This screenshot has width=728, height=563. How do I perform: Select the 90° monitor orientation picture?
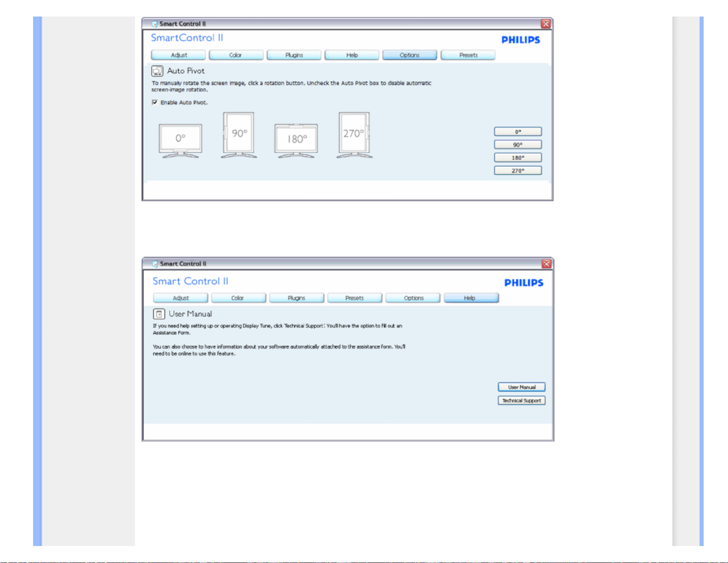238,135
